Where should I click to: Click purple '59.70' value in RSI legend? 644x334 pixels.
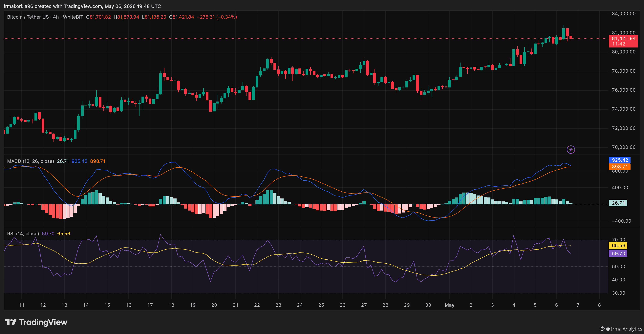coord(48,234)
